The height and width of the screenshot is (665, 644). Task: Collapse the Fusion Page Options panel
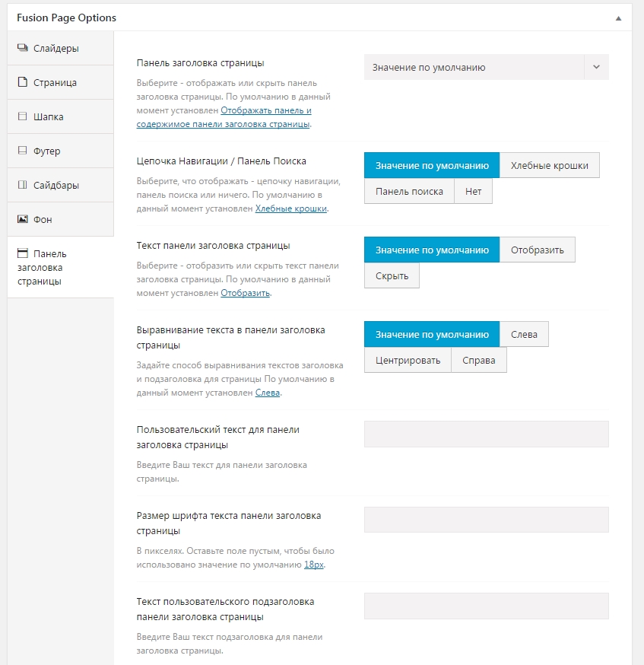tap(618, 17)
